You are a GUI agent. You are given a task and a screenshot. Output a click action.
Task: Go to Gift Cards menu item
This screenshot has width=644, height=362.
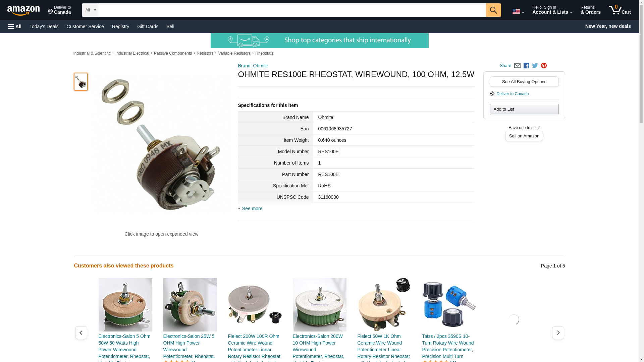(148, 26)
